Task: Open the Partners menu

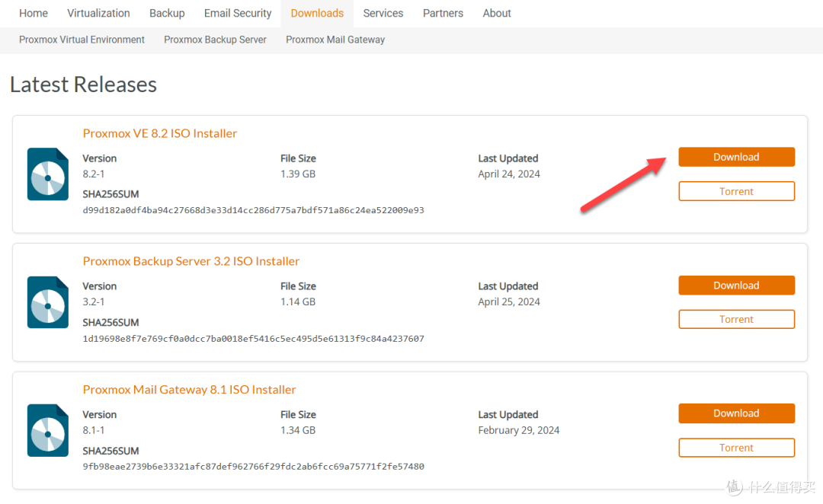Action: [x=443, y=13]
